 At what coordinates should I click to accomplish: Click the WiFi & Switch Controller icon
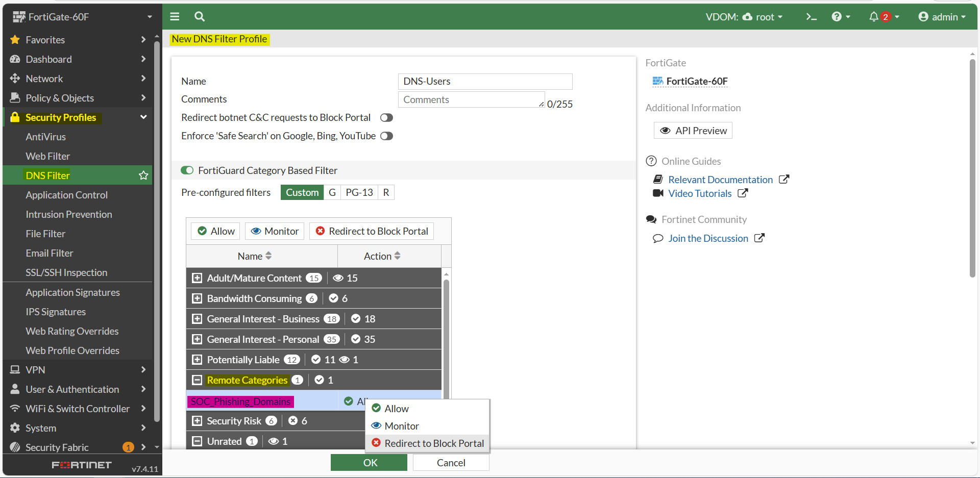(15, 409)
